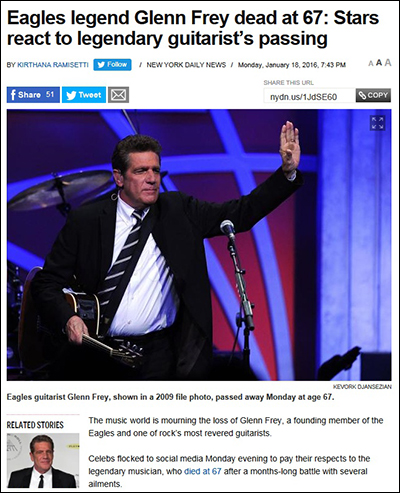
Task: Share the article on Facebook
Action: tap(33, 95)
